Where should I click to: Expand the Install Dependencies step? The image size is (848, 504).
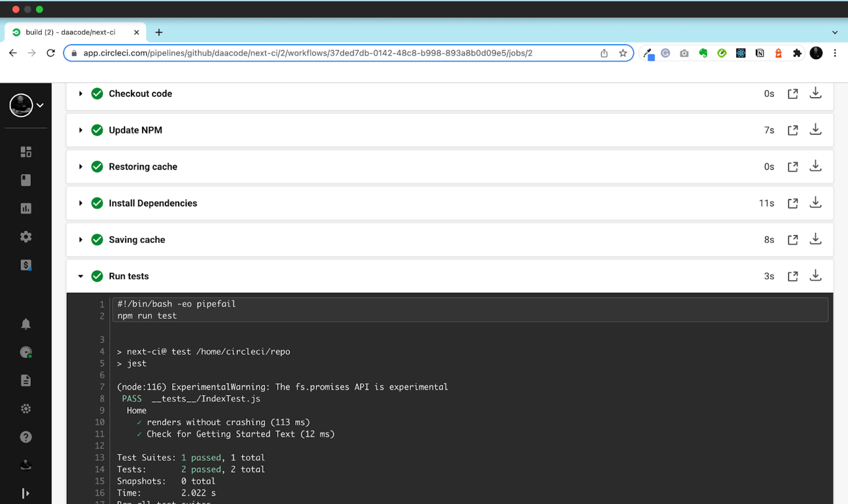pos(81,203)
